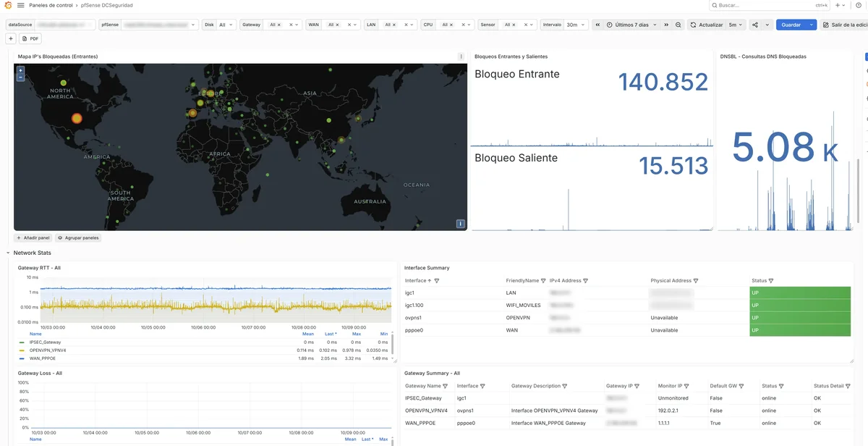Screen dimensions: 868x446
Task: Filter the Gateway Name column
Action: point(445,386)
